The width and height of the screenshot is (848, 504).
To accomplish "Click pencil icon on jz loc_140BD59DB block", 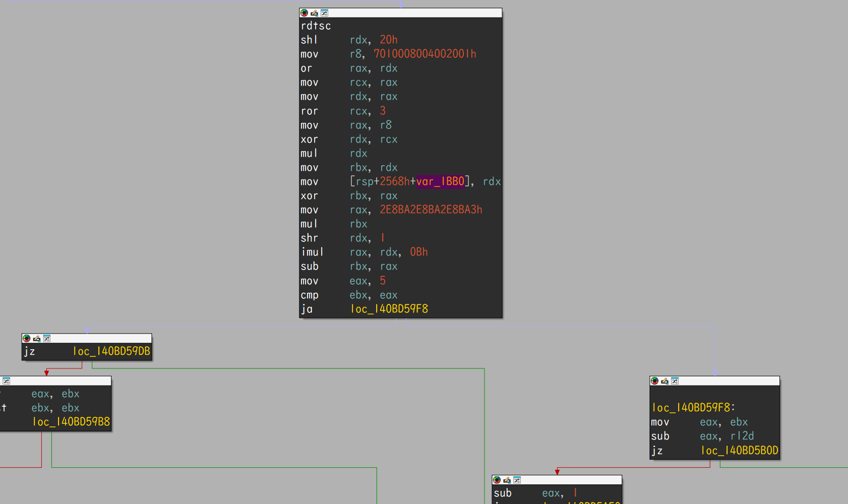I will tap(37, 339).
